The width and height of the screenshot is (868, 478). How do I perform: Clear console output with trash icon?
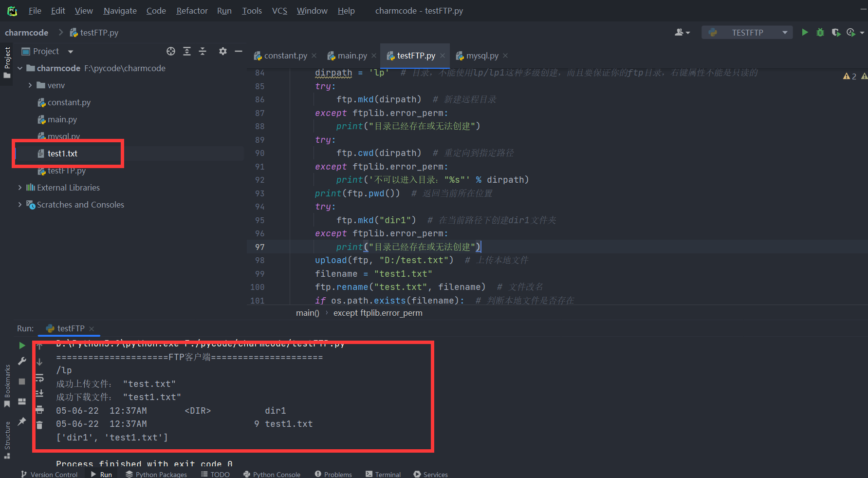tap(39, 423)
